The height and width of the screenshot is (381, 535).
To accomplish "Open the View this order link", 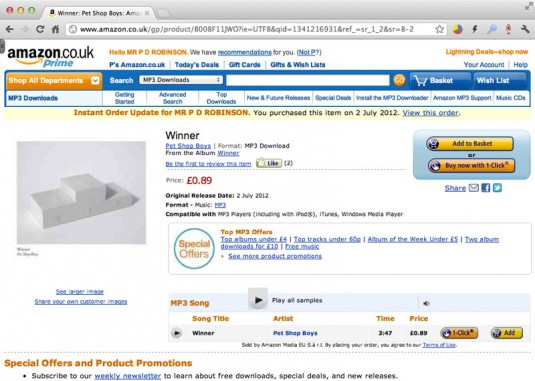I will tap(431, 113).
